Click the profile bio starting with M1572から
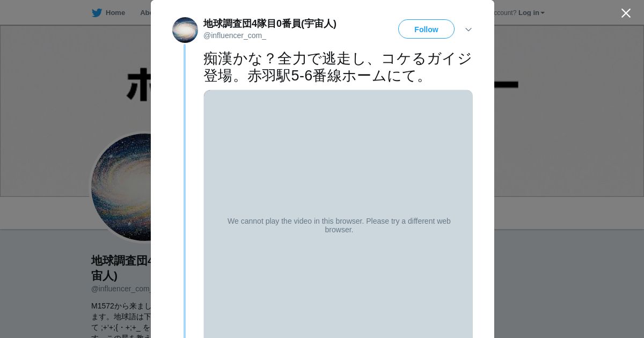Viewport: 644px width, 338px height. click(x=121, y=321)
